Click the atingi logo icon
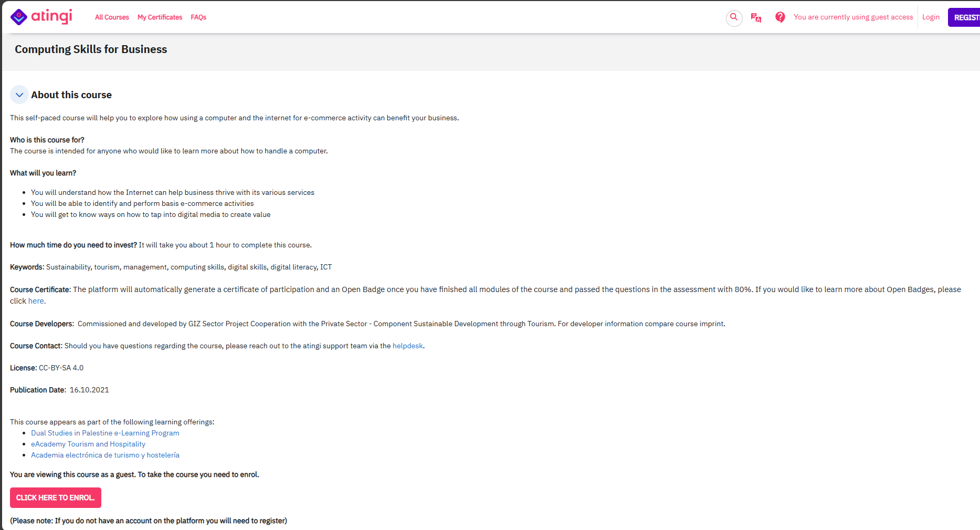This screenshot has width=980, height=530. 18,17
